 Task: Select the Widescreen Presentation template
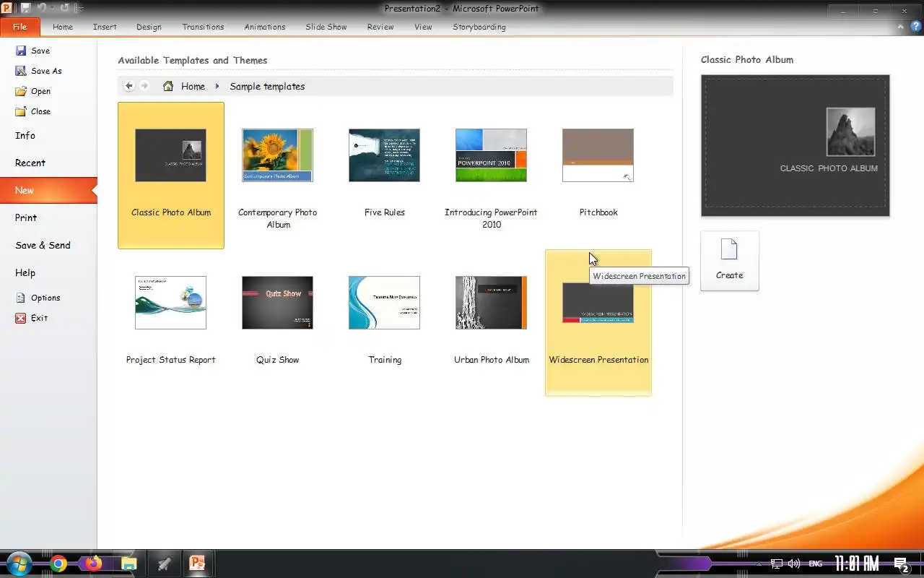(x=598, y=323)
